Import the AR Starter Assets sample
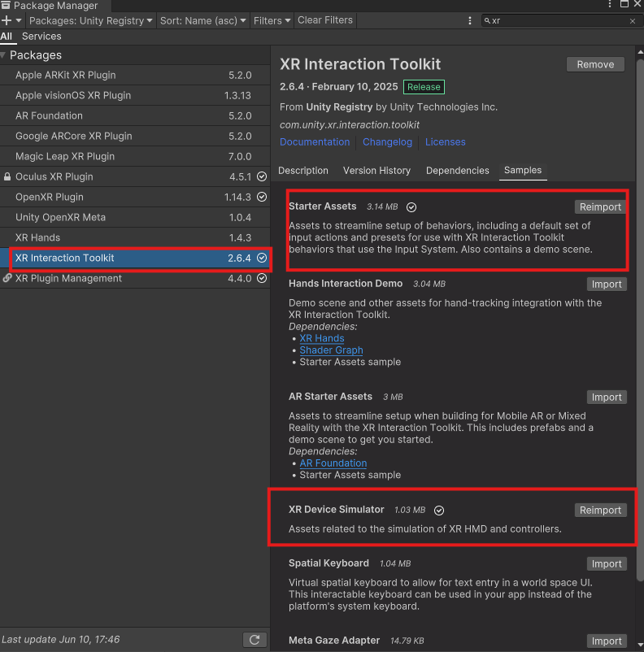The width and height of the screenshot is (644, 652). 607,397
